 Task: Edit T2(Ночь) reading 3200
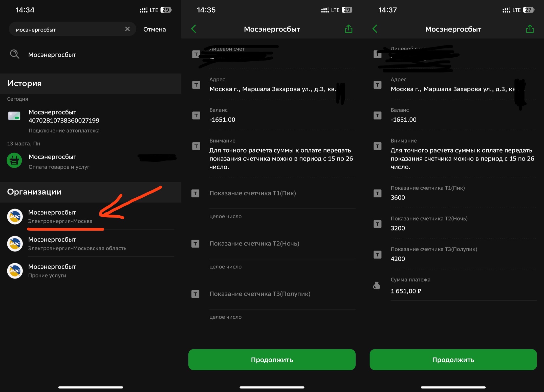click(398, 228)
